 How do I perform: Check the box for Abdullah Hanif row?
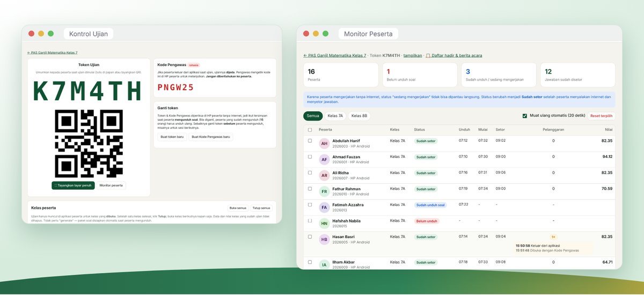310,141
